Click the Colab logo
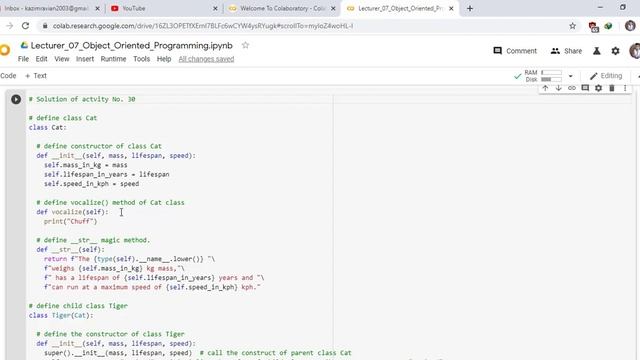Viewport: 640px width, 360px height. (5, 51)
